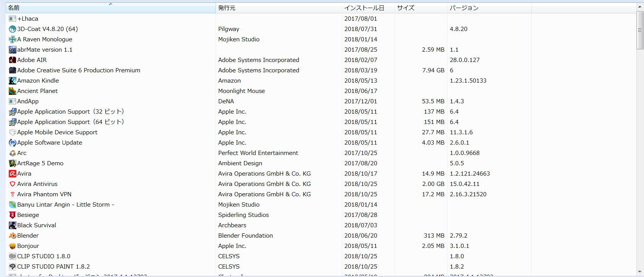Click the Avira Antivirus shield icon
This screenshot has height=277, width=644.
tap(13, 184)
